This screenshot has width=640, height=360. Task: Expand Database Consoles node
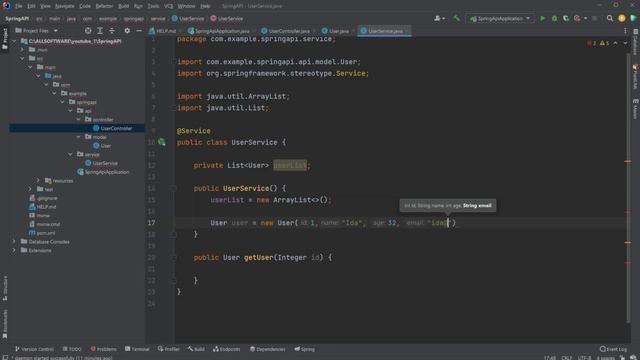tap(14, 242)
